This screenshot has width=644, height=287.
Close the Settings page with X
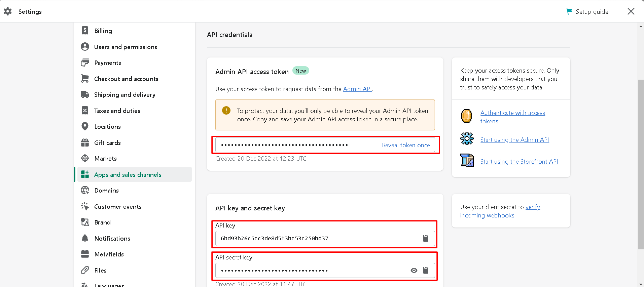point(631,11)
